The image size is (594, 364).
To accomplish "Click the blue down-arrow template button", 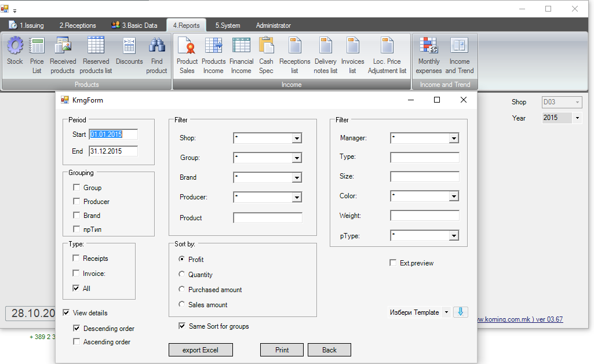I will click(460, 312).
